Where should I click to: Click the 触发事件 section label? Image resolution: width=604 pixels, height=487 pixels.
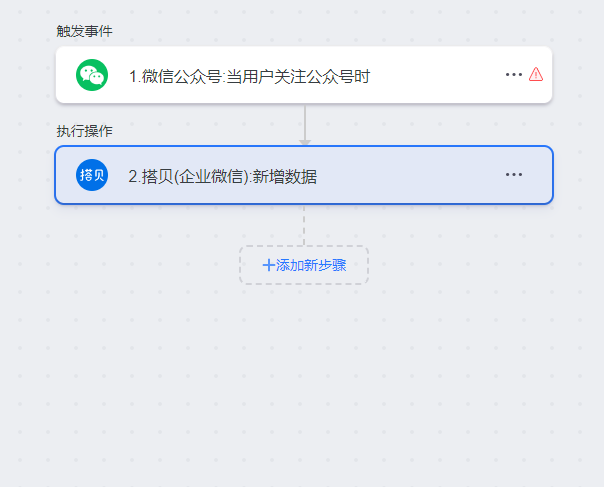[x=84, y=31]
